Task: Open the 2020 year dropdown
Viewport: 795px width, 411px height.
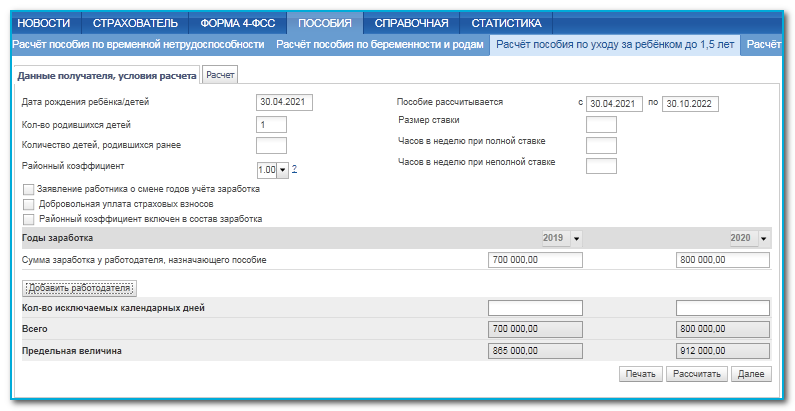Action: point(764,239)
